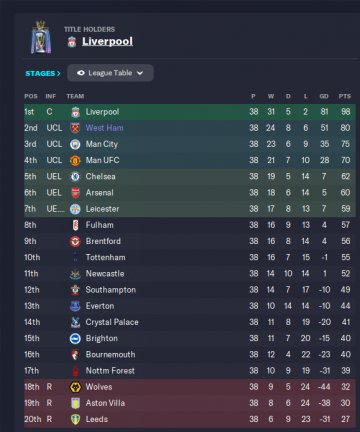Click the West Ham club badge

pos(75,128)
